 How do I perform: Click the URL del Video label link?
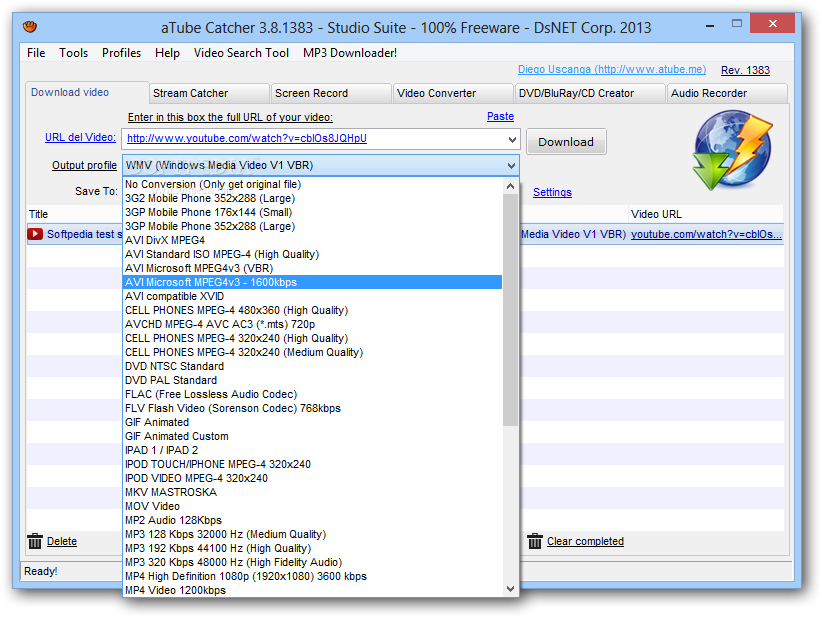tap(80, 137)
